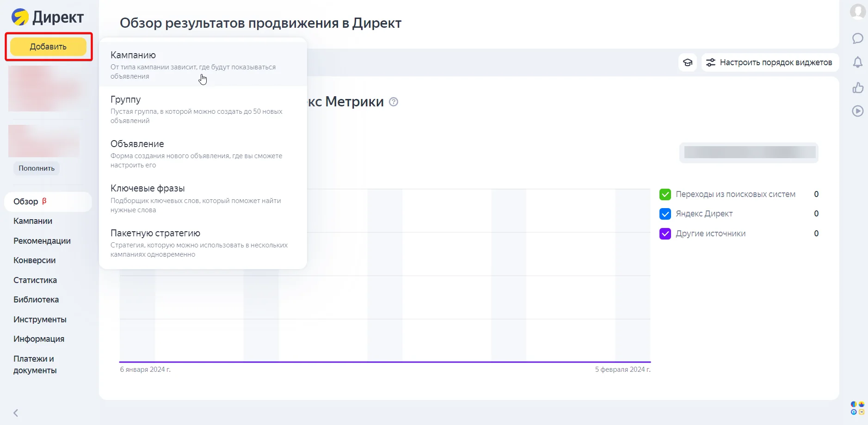This screenshot has height=425, width=868.
Task: Open Инструменты in the sidebar
Action: coord(40,320)
